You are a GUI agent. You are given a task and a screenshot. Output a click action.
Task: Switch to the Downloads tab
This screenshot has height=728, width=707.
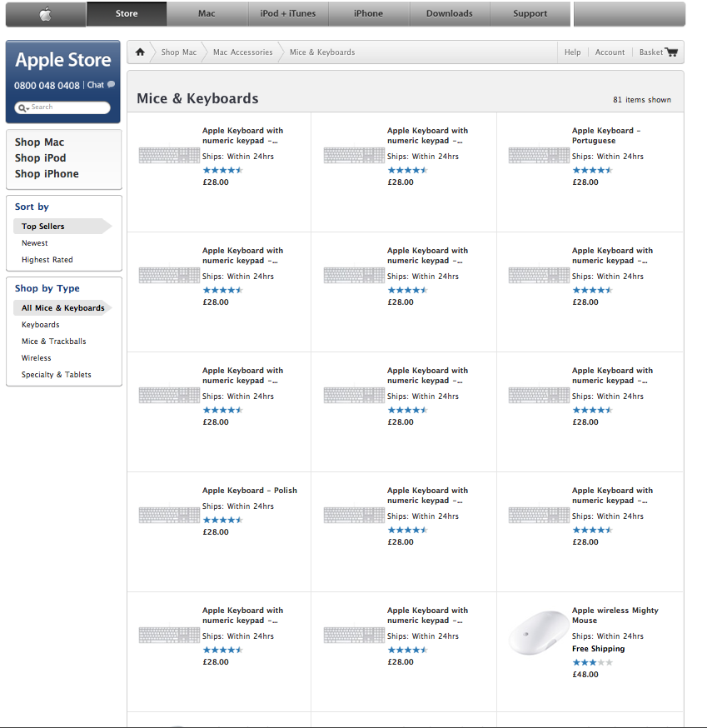[x=450, y=14]
